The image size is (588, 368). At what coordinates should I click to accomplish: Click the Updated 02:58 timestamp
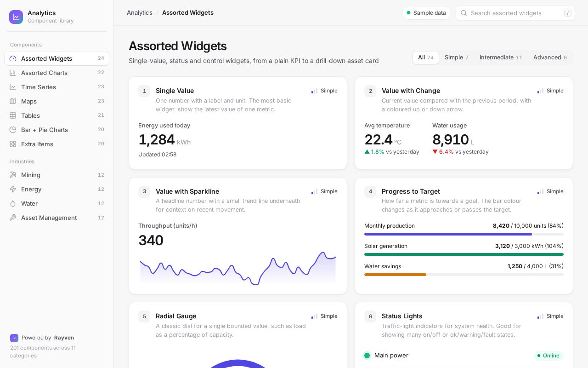(158, 155)
